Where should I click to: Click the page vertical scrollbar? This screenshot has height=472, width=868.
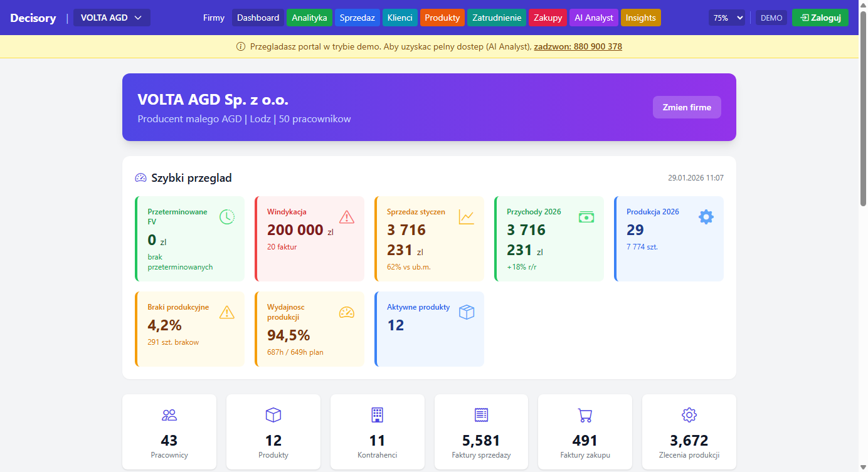(x=863, y=251)
